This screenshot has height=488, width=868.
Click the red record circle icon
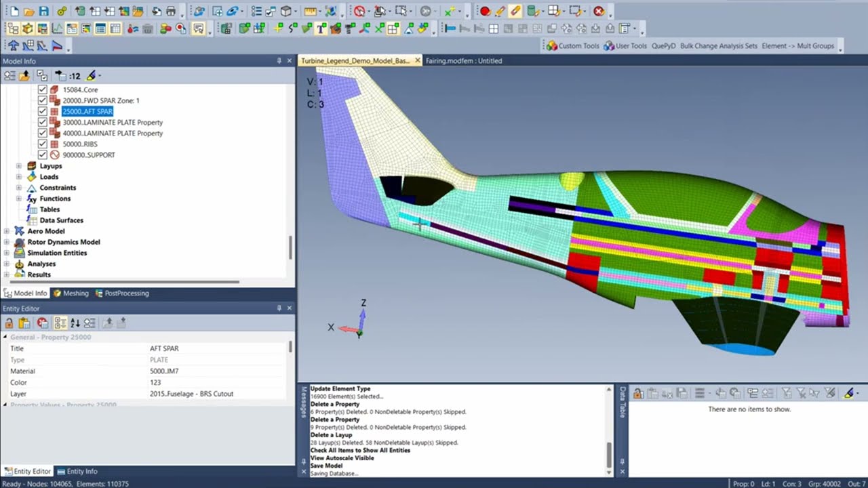485,12
